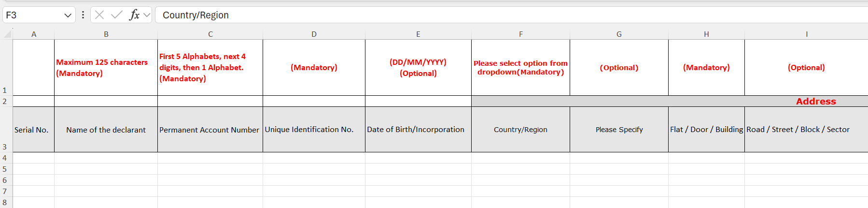Click the formula bar options three-dot icon
Viewport: 868px width, 208px height.
[x=83, y=15]
